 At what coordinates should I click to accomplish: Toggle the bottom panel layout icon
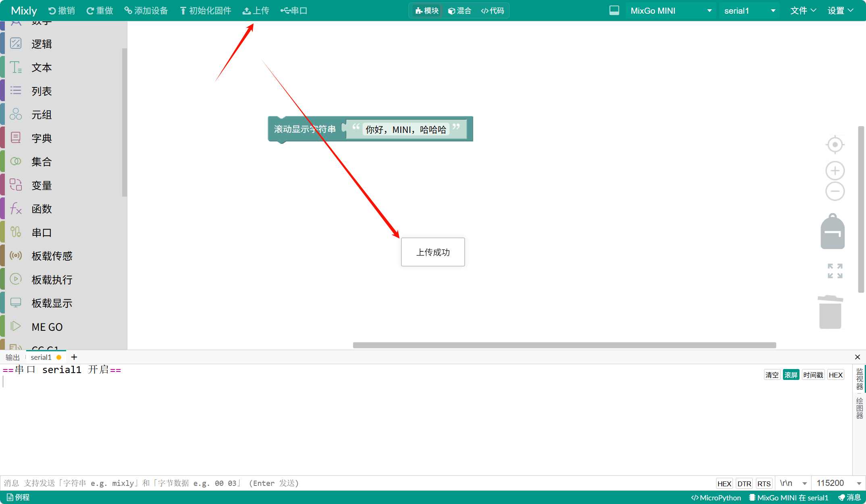point(614,10)
